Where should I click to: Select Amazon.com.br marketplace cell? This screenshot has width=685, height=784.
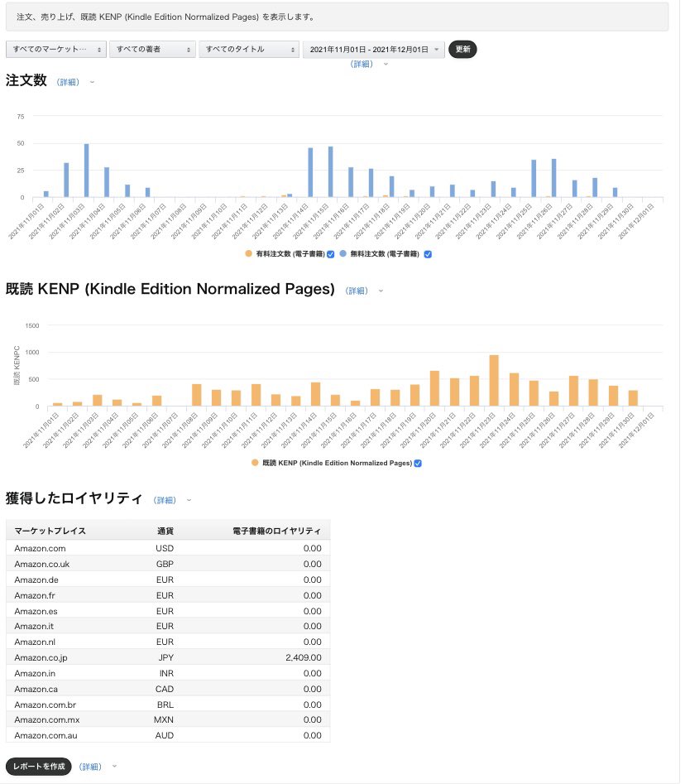[45, 705]
